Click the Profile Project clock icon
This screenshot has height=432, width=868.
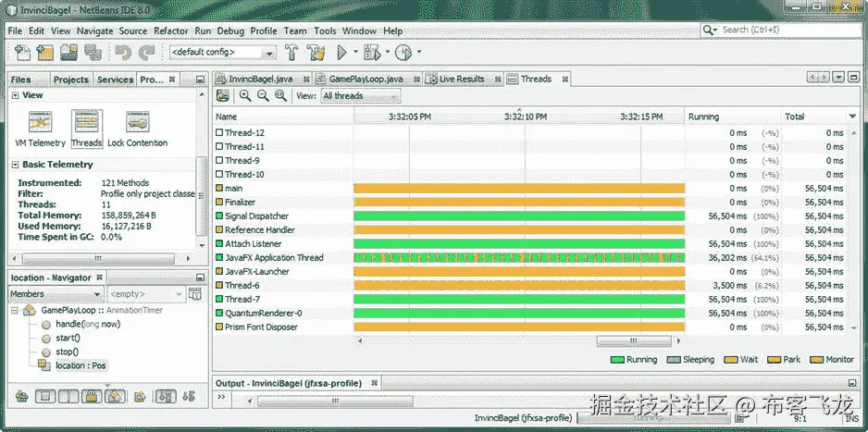tap(403, 53)
